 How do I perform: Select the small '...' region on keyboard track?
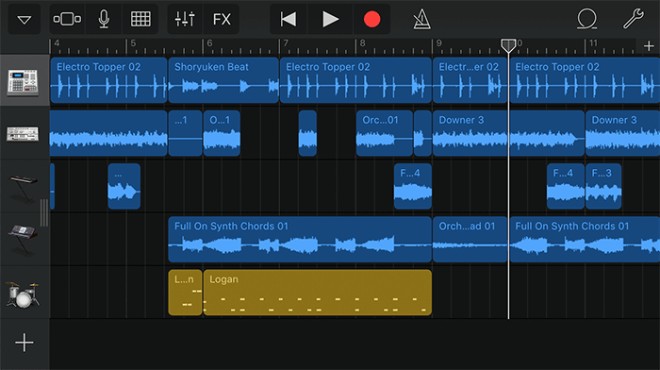(124, 186)
